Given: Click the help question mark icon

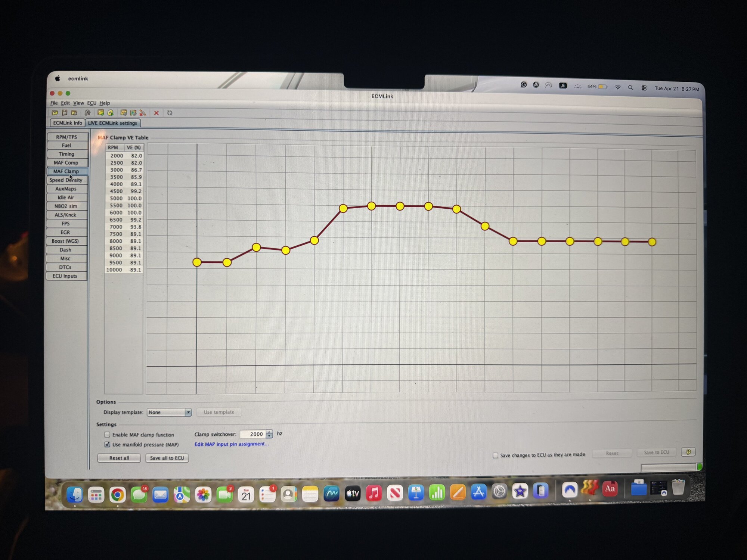Looking at the screenshot, I should click(x=688, y=452).
